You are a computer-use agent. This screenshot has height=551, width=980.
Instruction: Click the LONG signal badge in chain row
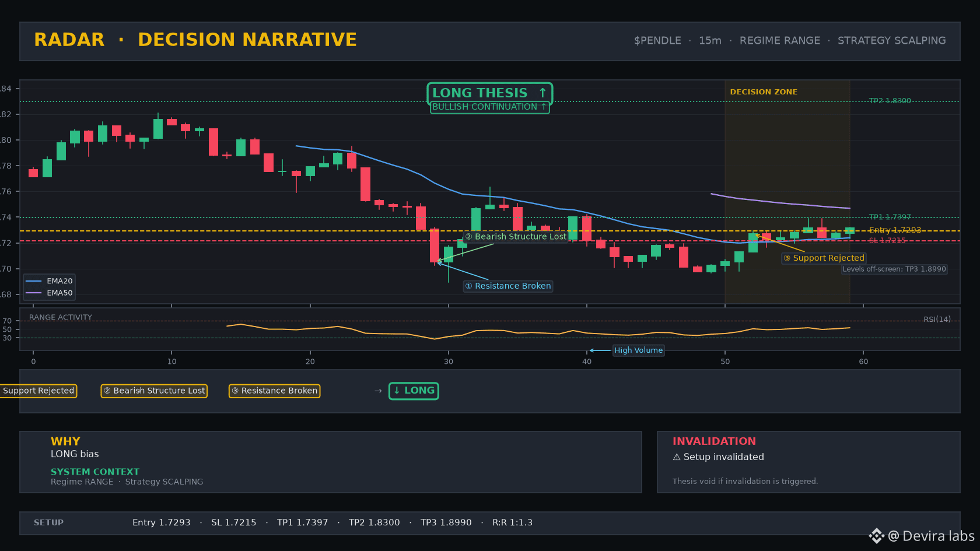pos(414,391)
